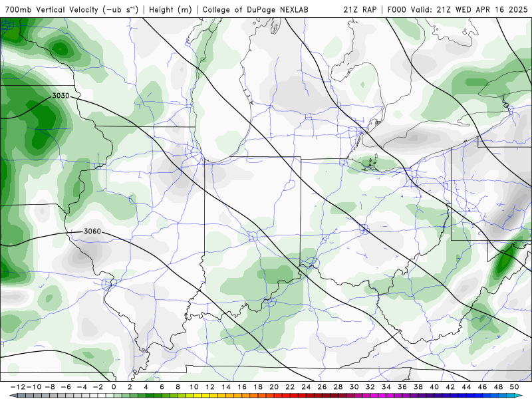The width and height of the screenshot is (532, 399).
Task: Click the '0' colorbar tick label
Action: pos(114,387)
